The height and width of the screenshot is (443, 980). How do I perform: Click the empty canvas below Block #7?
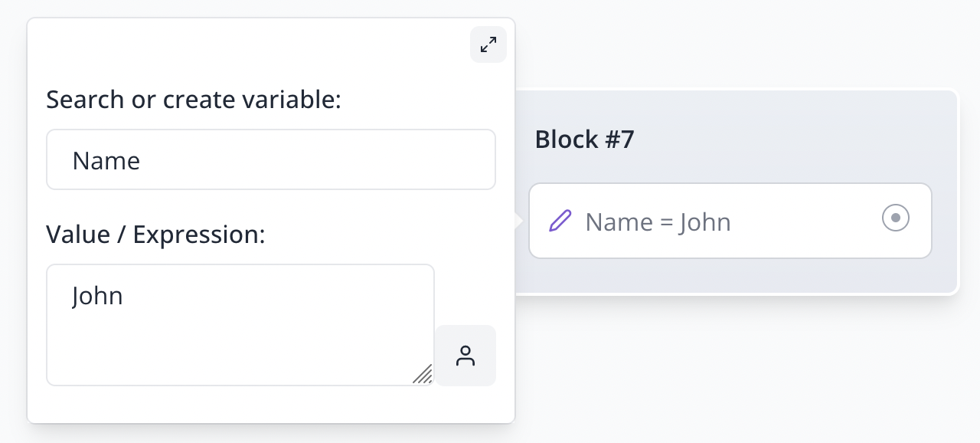coord(735,368)
